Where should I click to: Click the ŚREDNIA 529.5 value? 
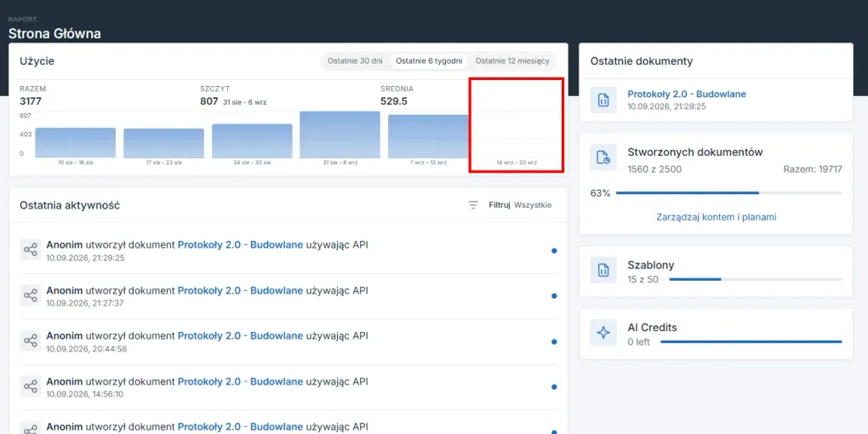(394, 101)
